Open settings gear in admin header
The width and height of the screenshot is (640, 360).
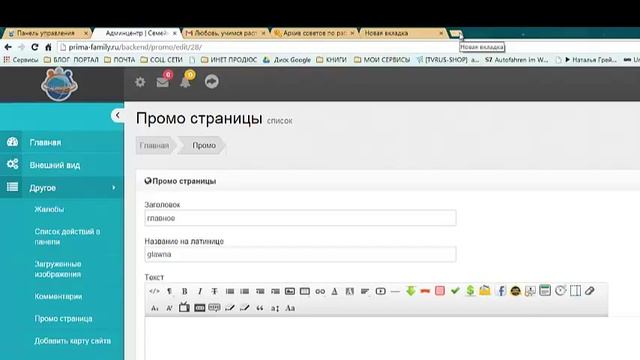tap(140, 82)
